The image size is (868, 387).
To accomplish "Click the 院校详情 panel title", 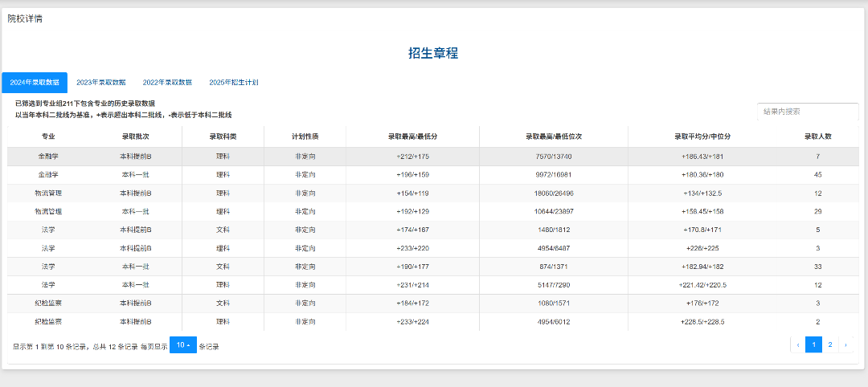I will 25,18.
